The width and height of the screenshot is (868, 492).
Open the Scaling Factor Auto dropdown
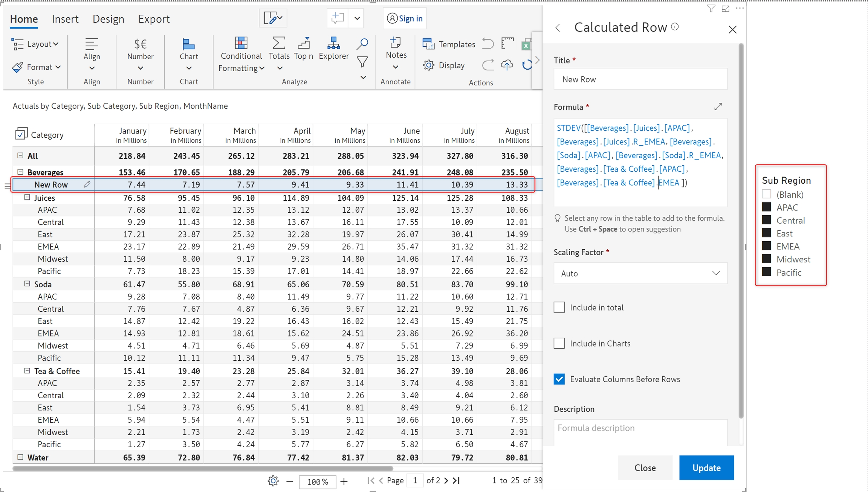click(x=640, y=273)
